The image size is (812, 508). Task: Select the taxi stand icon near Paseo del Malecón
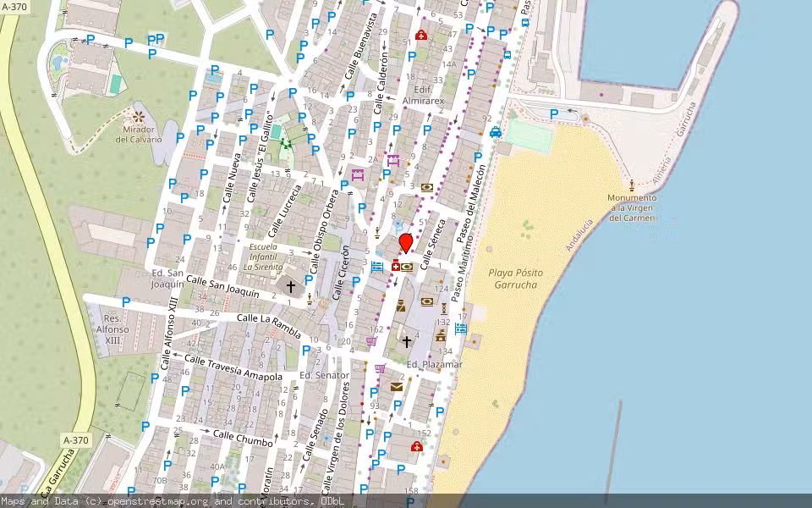pos(494,133)
